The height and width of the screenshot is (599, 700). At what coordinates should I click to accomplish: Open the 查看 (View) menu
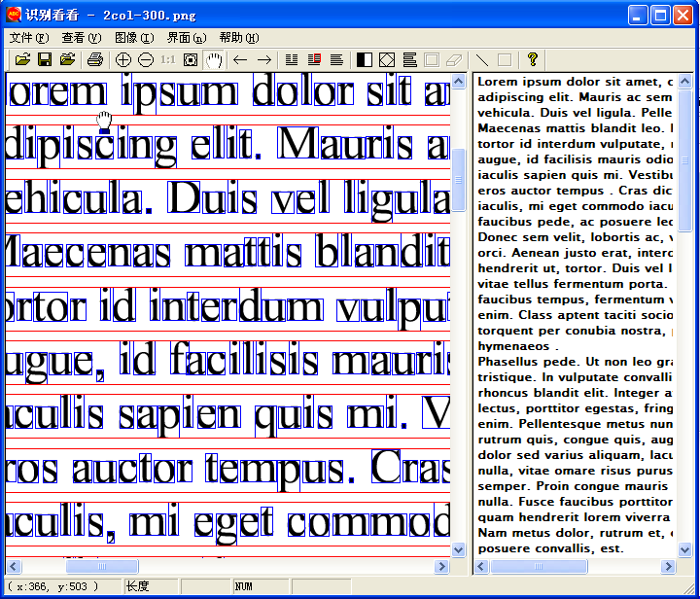[81, 38]
